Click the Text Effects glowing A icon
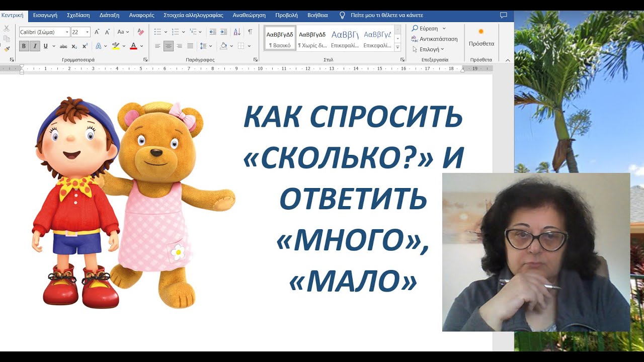The width and height of the screenshot is (644, 362). [x=98, y=46]
